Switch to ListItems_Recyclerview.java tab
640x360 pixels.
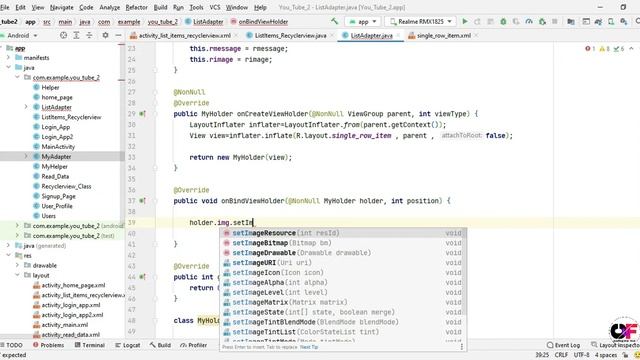point(290,36)
